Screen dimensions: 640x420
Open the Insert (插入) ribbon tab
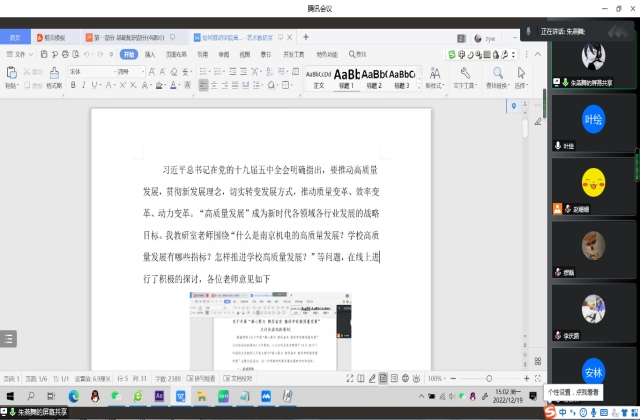coord(149,55)
